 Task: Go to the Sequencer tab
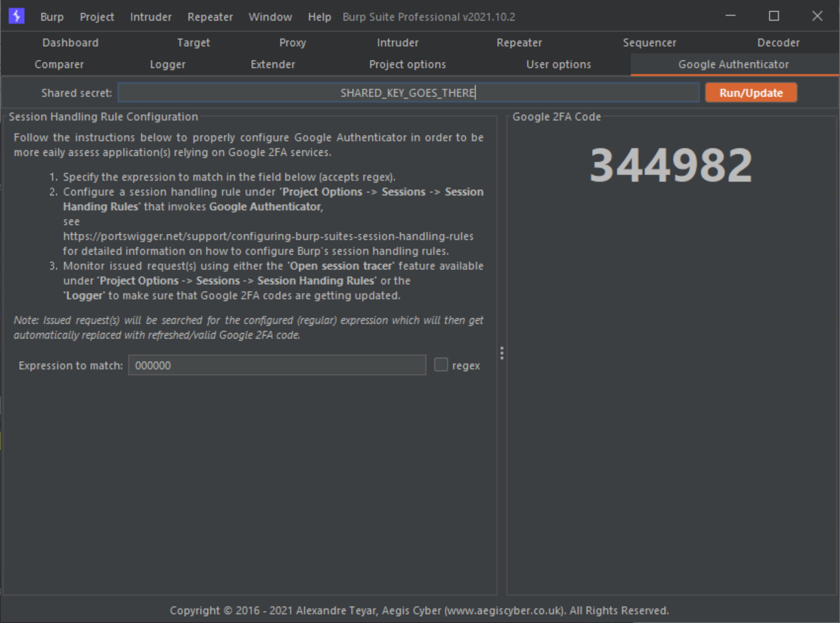(649, 43)
